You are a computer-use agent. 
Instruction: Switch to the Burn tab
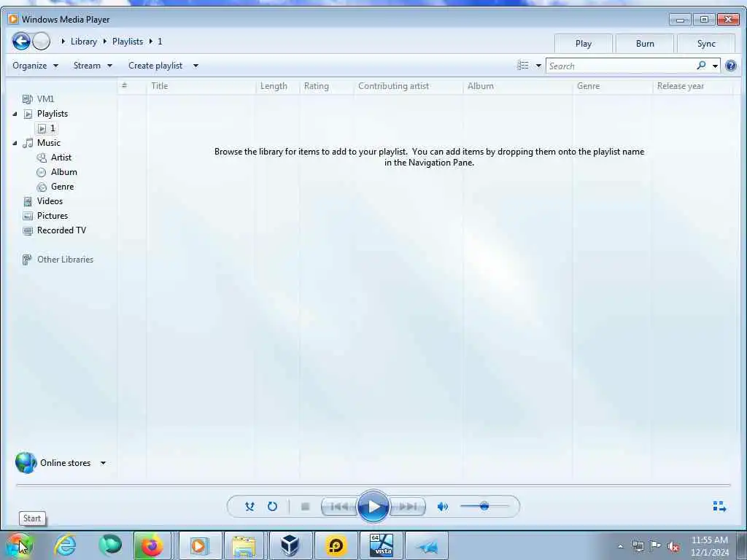click(x=645, y=43)
